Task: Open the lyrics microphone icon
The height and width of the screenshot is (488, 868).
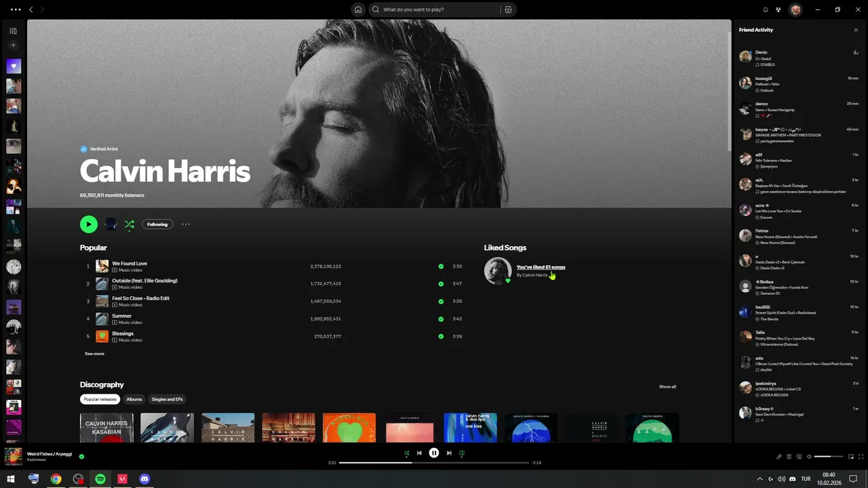Action: pos(779,456)
